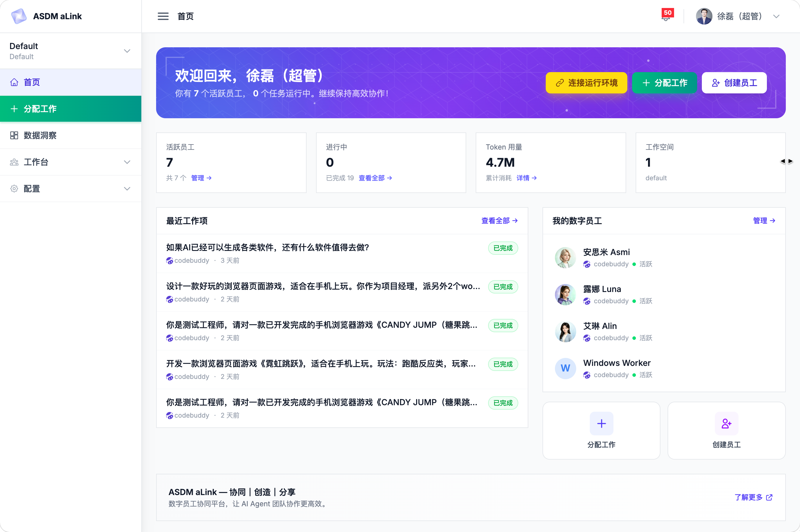Click 管理 link in 我的数字员工 header
Viewport: 800px width, 532px height.
coord(764,221)
